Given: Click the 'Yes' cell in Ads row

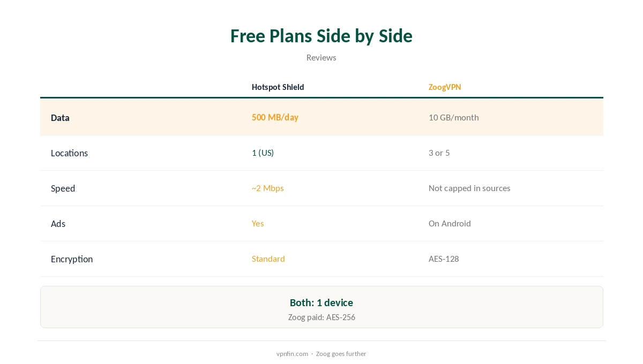Looking at the screenshot, I should (x=258, y=223).
